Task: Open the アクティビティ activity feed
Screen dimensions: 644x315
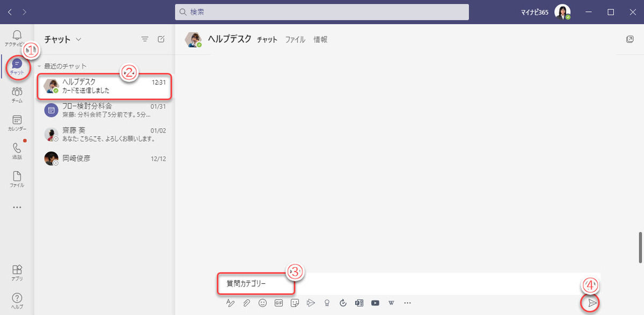Action: (x=17, y=39)
